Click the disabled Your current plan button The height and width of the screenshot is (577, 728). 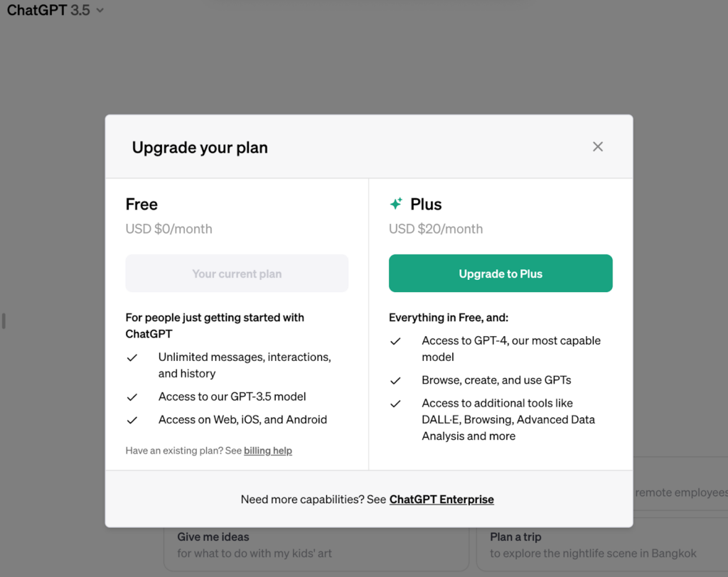[x=237, y=274]
